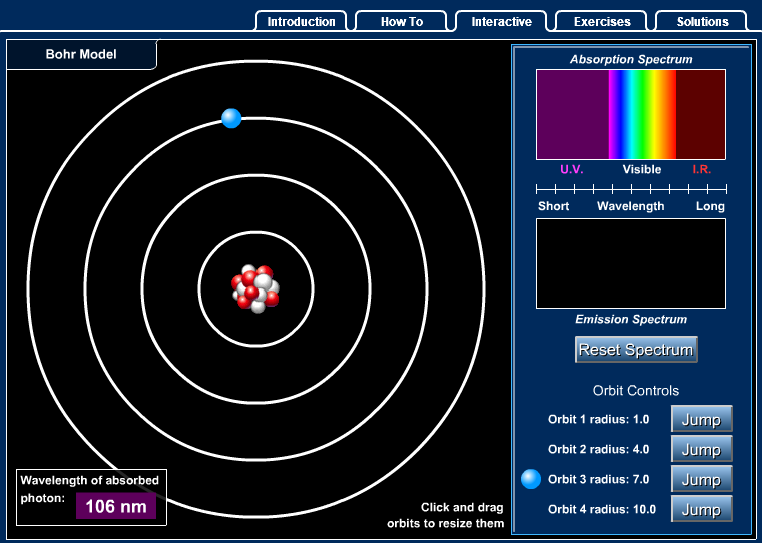Click the Orbit 4 radius: 10.0 text
This screenshot has height=543, width=762.
602,509
